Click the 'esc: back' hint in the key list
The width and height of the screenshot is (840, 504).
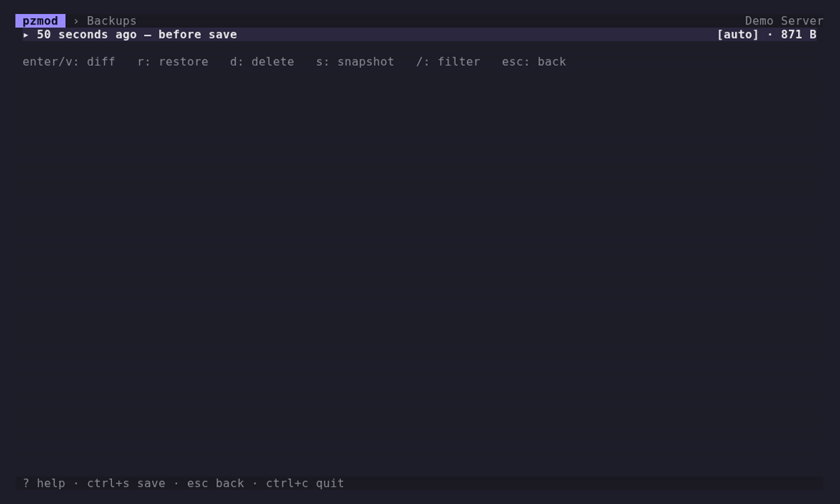click(x=534, y=62)
